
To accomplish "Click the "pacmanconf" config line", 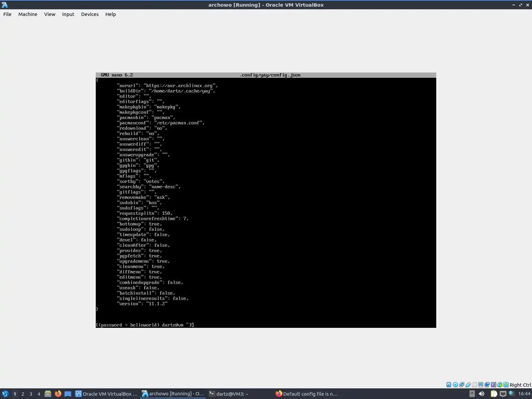I will pos(161,123).
